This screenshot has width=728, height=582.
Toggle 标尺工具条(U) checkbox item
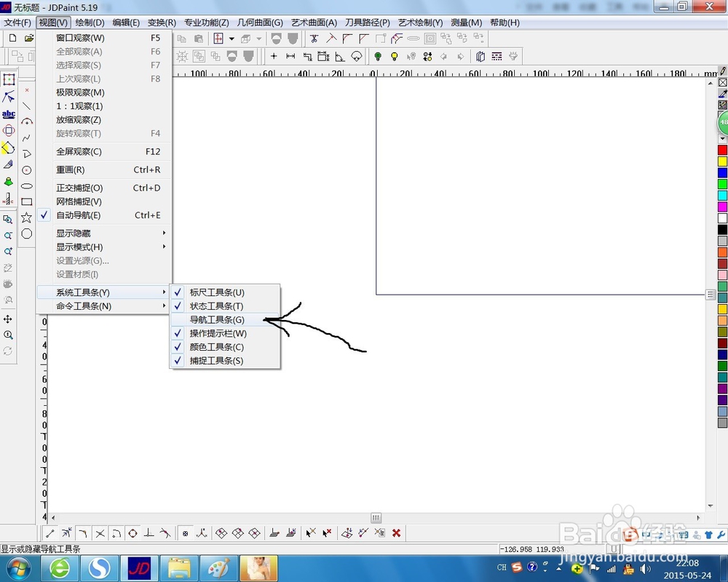225,292
